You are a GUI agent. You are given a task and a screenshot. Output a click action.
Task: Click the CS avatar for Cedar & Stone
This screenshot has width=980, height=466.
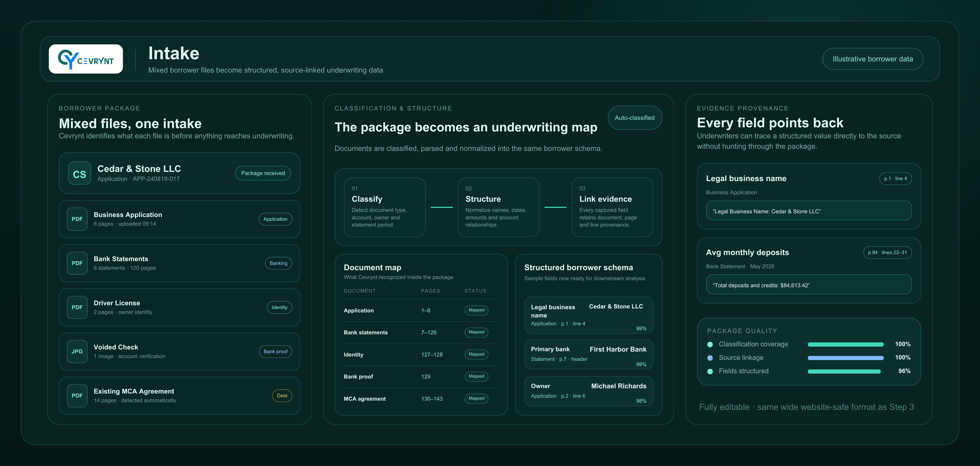[x=80, y=173]
